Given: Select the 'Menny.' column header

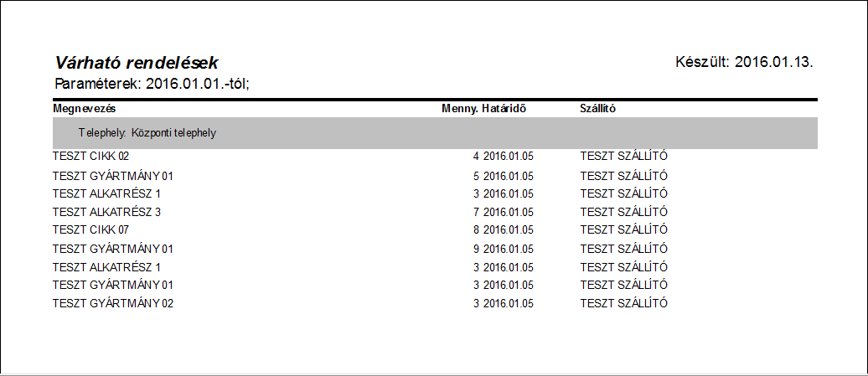Looking at the screenshot, I should [460, 109].
